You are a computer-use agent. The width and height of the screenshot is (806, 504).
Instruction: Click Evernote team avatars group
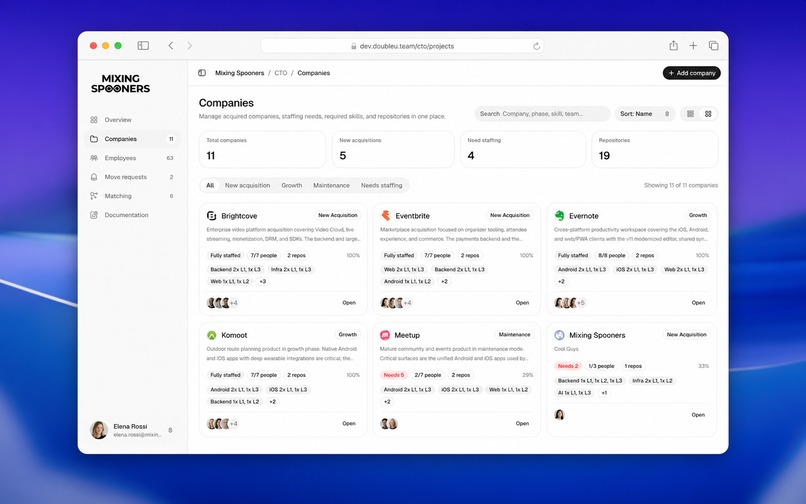570,303
